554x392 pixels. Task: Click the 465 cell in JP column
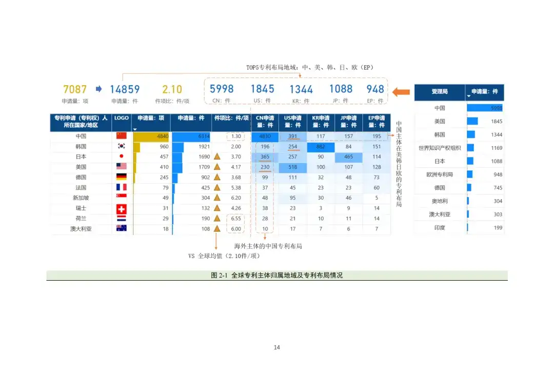click(x=348, y=157)
